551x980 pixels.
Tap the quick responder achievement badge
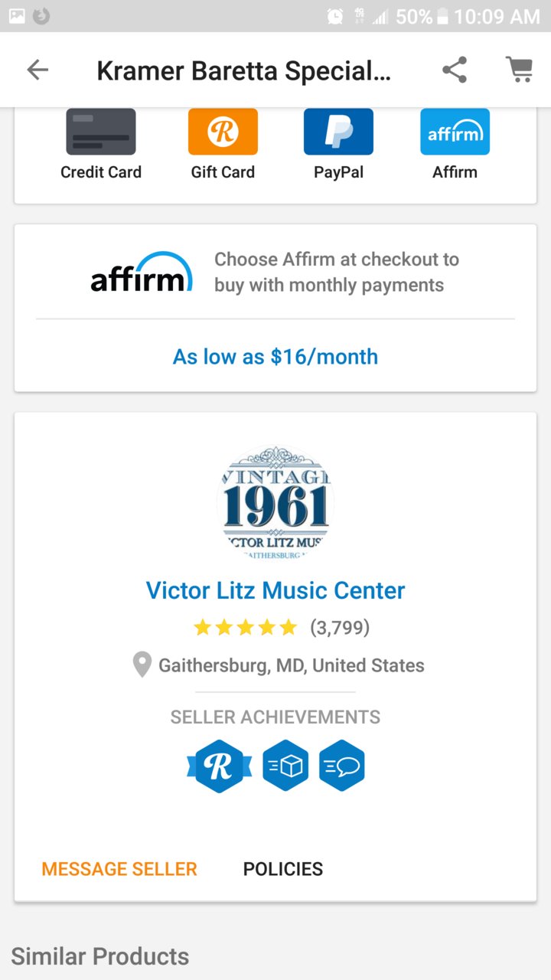342,766
